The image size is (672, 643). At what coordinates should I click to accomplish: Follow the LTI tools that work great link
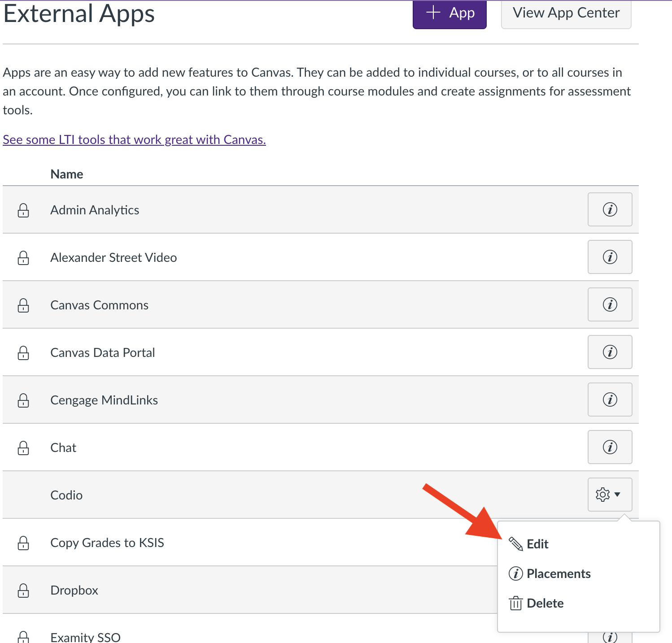tap(134, 139)
